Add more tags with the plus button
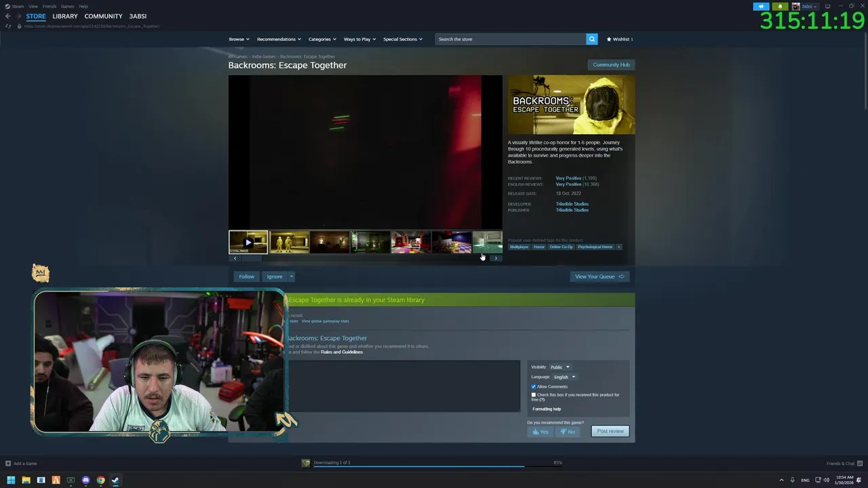This screenshot has height=488, width=868. pyautogui.click(x=618, y=247)
